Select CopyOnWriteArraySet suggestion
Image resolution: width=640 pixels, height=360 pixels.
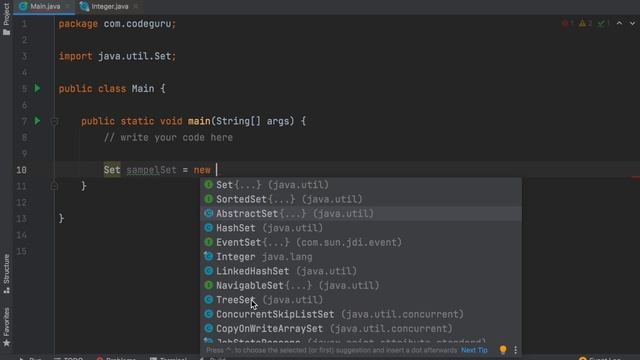click(361, 329)
